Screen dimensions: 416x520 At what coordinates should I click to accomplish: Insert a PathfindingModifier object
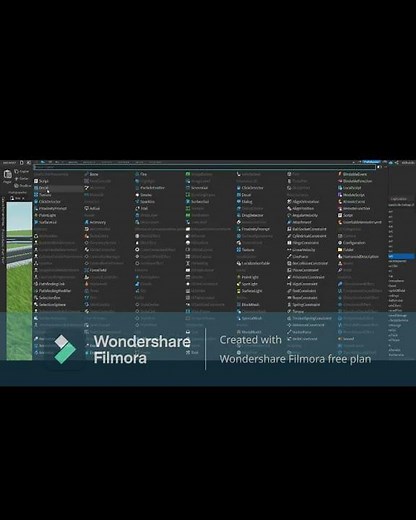click(52, 291)
